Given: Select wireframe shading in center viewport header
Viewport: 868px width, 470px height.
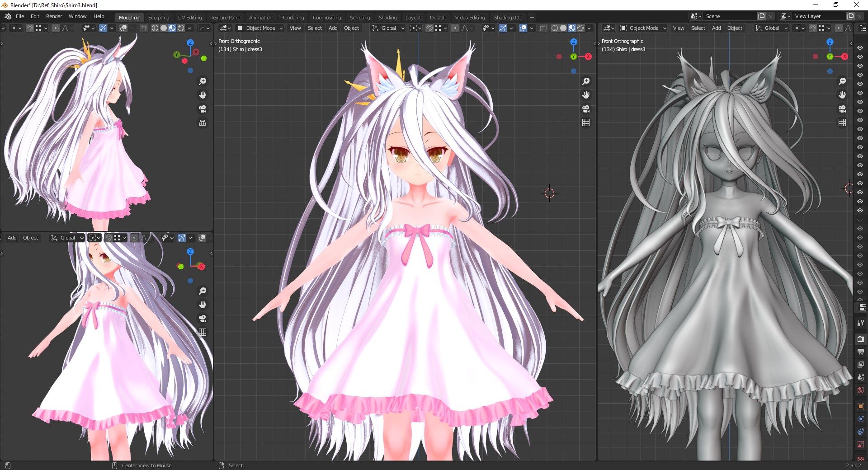Looking at the screenshot, I should click(x=554, y=28).
